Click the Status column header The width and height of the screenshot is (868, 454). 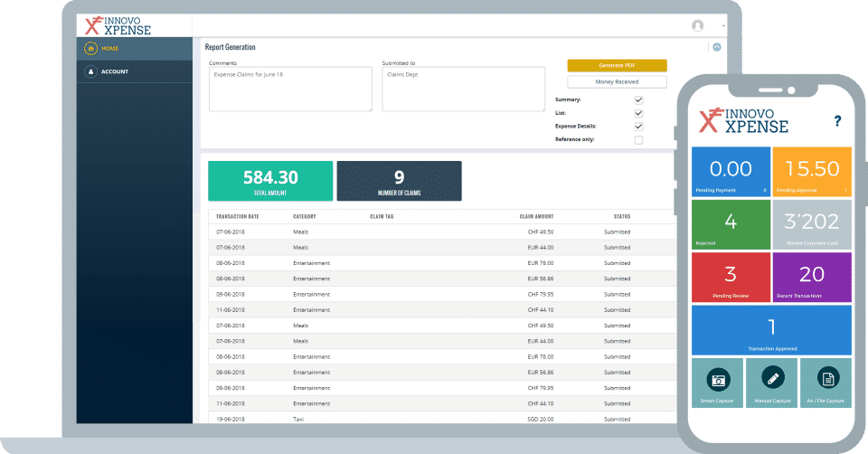(622, 216)
